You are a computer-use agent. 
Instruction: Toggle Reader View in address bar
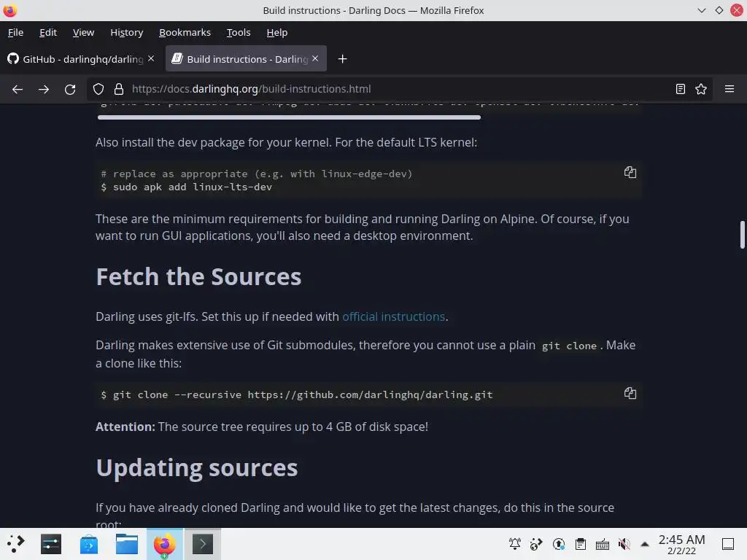pos(681,89)
